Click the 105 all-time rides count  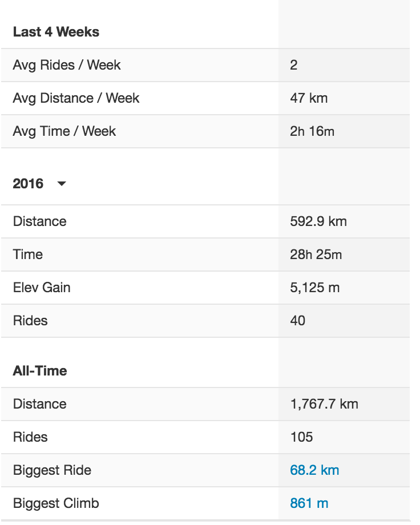pos(301,437)
